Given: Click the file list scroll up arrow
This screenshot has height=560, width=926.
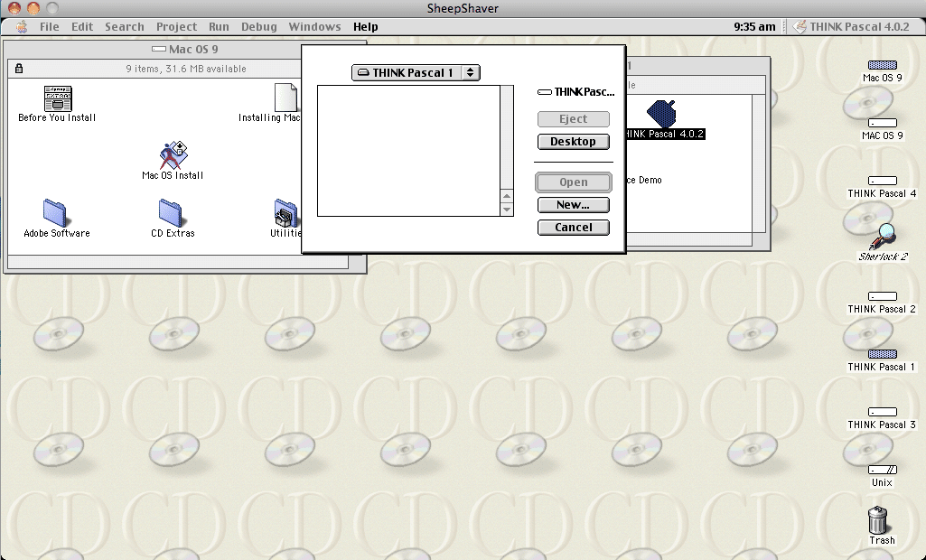Looking at the screenshot, I should 507,196.
